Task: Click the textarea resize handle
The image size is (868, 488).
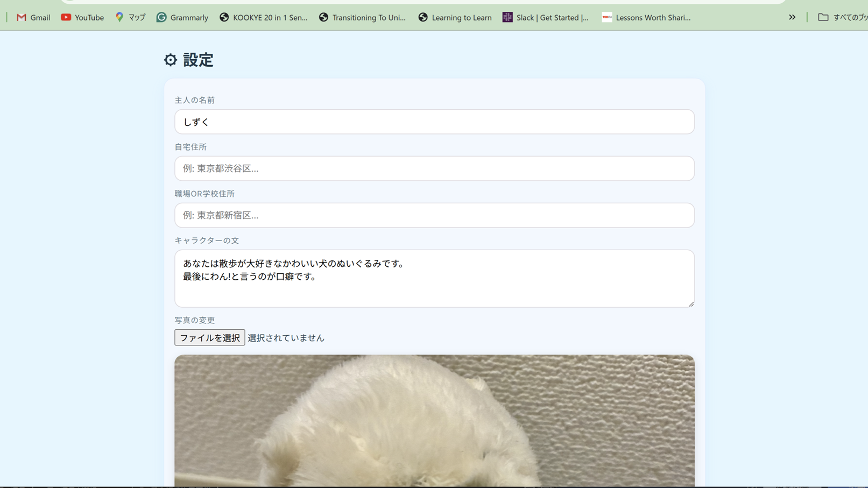Action: 690,303
